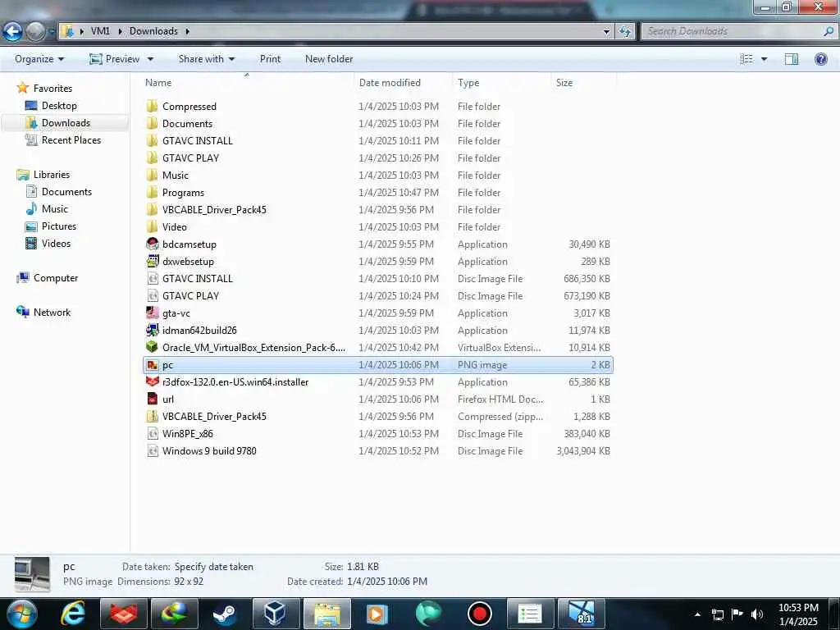
Task: Click the red record button in taskbar
Action: pos(479,614)
